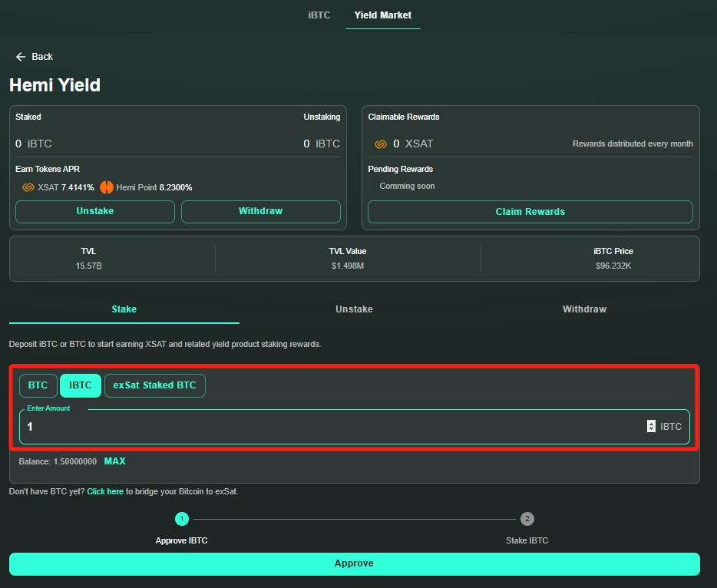
Task: Select the exSat Staked BTC option
Action: point(155,385)
